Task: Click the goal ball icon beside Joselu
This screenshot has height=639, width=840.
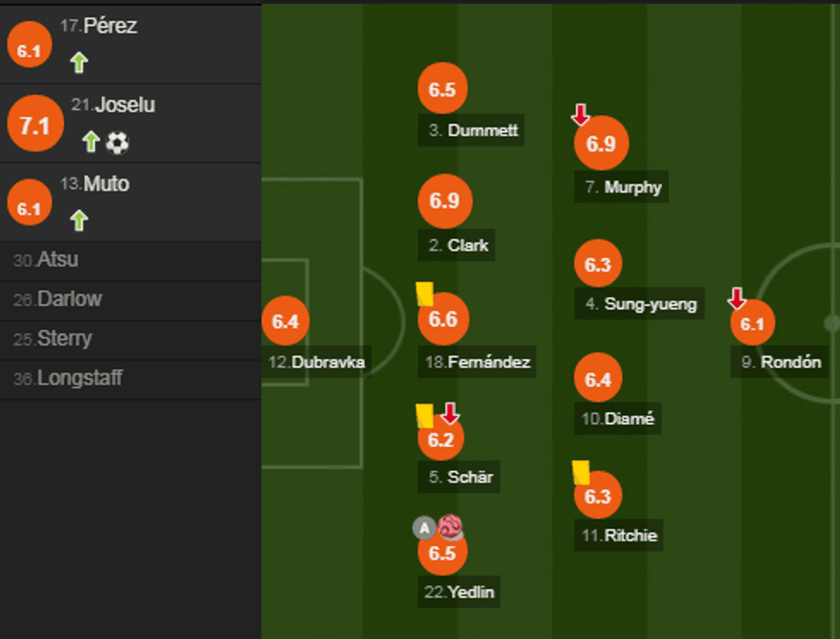Action: coord(117,142)
